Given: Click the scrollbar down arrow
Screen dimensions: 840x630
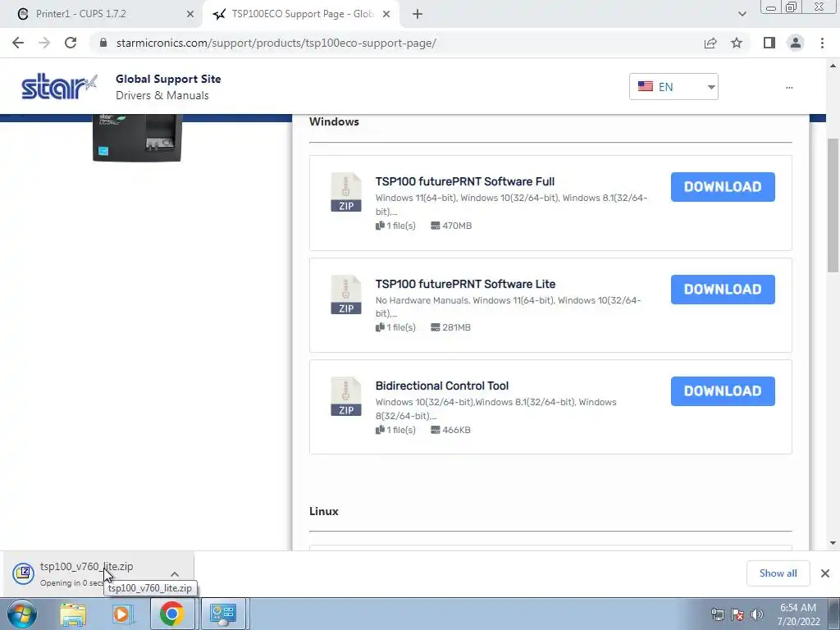Looking at the screenshot, I should click(833, 543).
